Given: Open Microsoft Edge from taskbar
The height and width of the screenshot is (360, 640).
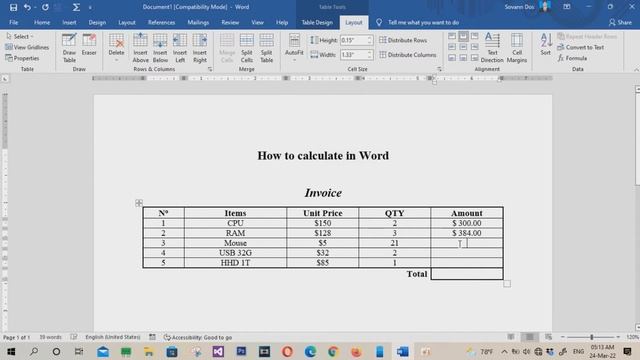Looking at the screenshot, I should (310, 351).
